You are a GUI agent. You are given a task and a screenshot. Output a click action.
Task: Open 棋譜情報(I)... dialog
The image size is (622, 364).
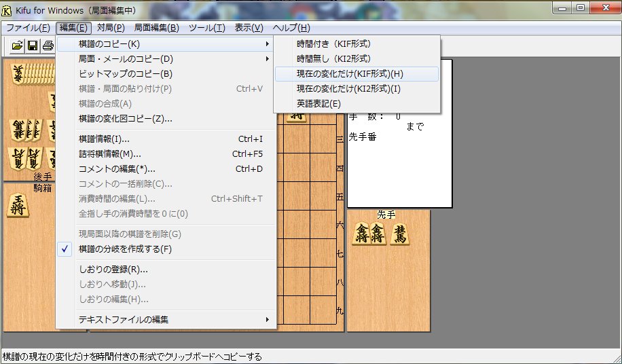(104, 139)
